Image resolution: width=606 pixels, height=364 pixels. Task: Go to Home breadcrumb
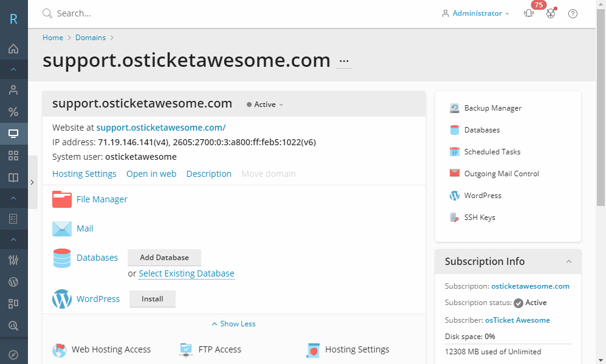click(x=53, y=38)
